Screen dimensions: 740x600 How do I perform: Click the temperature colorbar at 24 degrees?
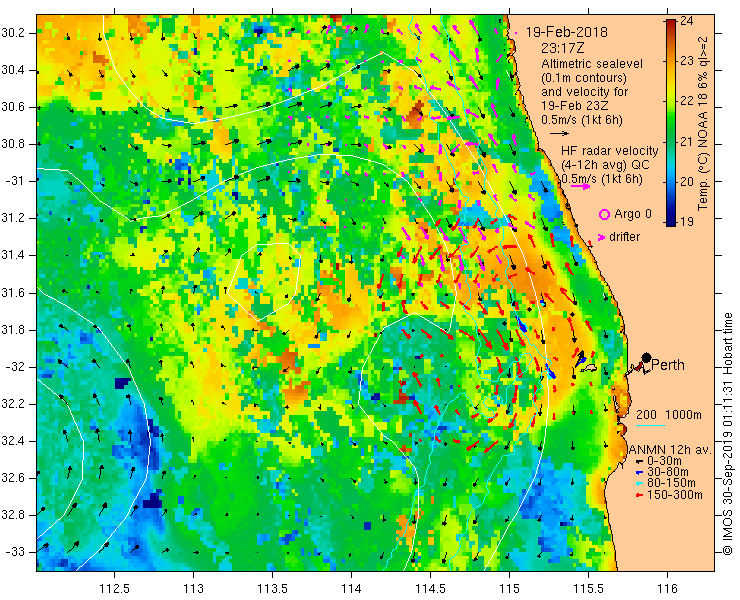671,21
